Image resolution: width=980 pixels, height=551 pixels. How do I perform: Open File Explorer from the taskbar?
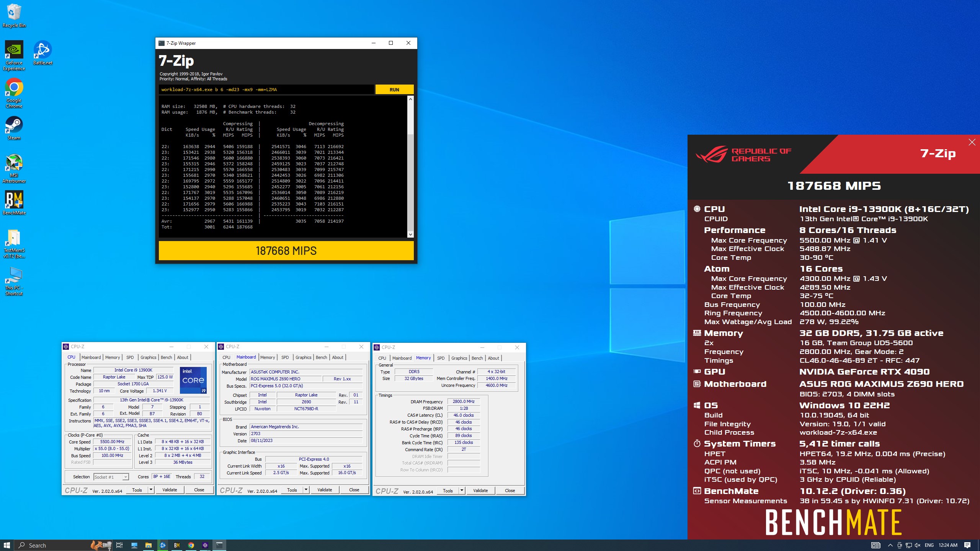[149, 545]
